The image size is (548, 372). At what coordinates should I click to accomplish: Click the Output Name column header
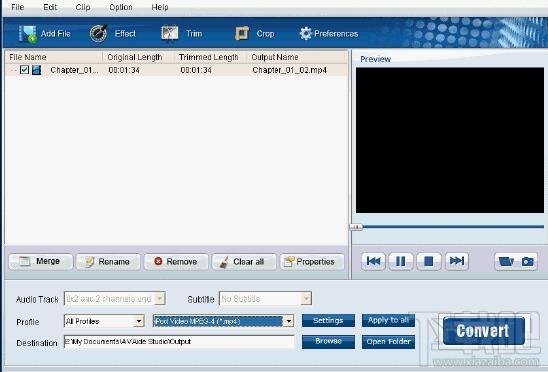[x=297, y=57]
